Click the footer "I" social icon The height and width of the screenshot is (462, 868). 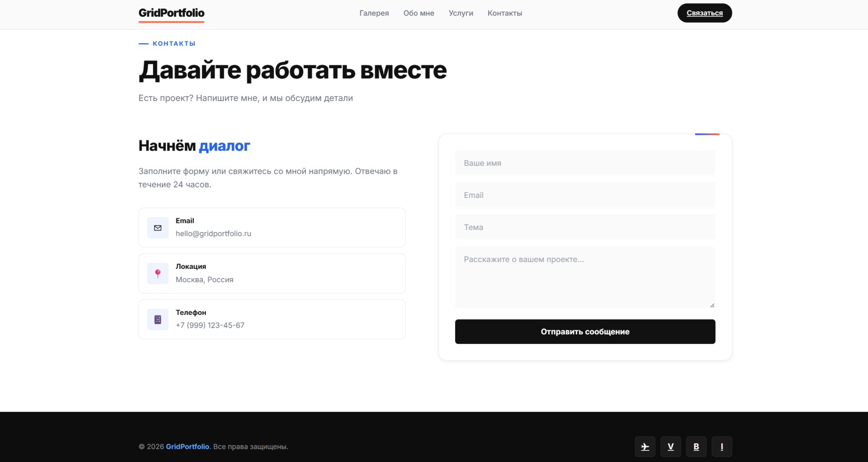[722, 447]
